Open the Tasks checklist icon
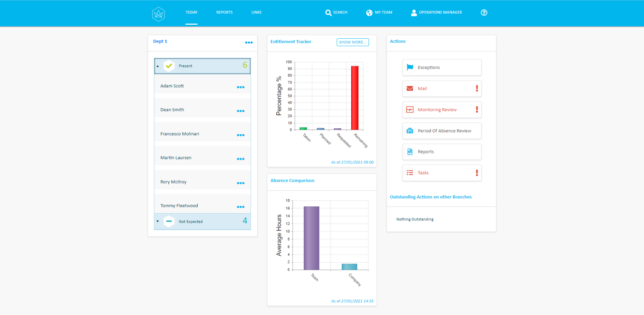The image size is (644, 315). (410, 173)
